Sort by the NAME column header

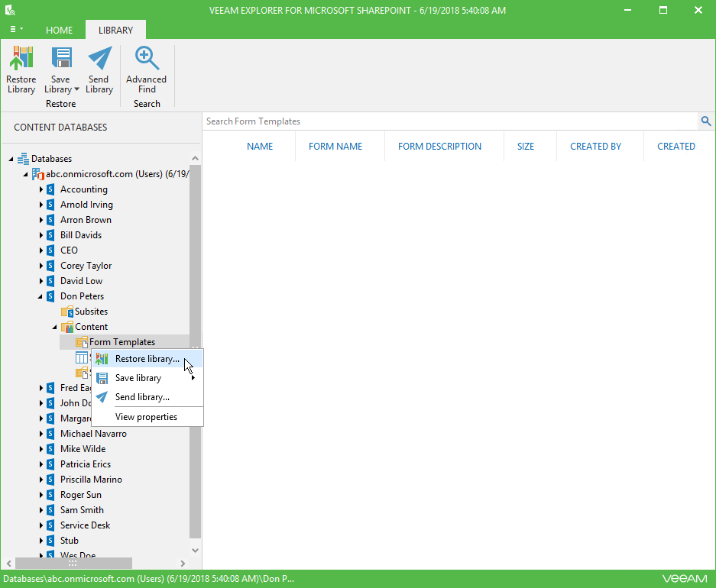[260, 147]
